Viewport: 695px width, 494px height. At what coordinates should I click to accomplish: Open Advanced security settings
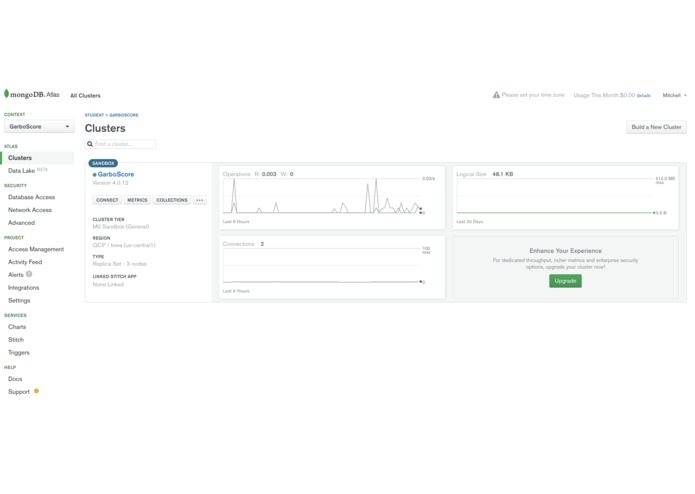click(21, 223)
